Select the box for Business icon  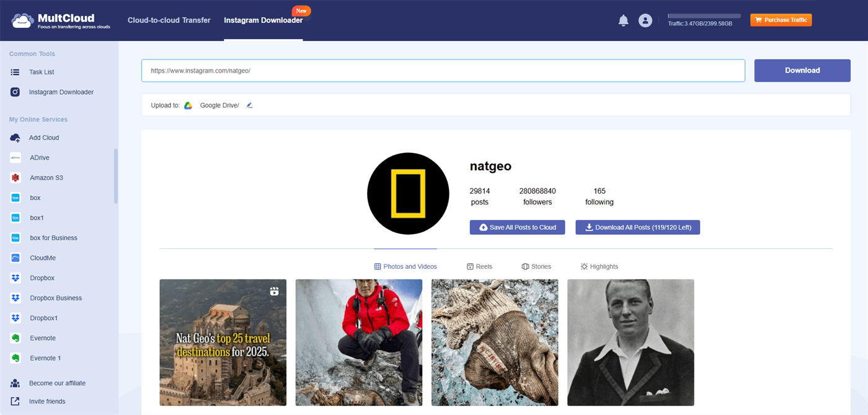click(15, 238)
